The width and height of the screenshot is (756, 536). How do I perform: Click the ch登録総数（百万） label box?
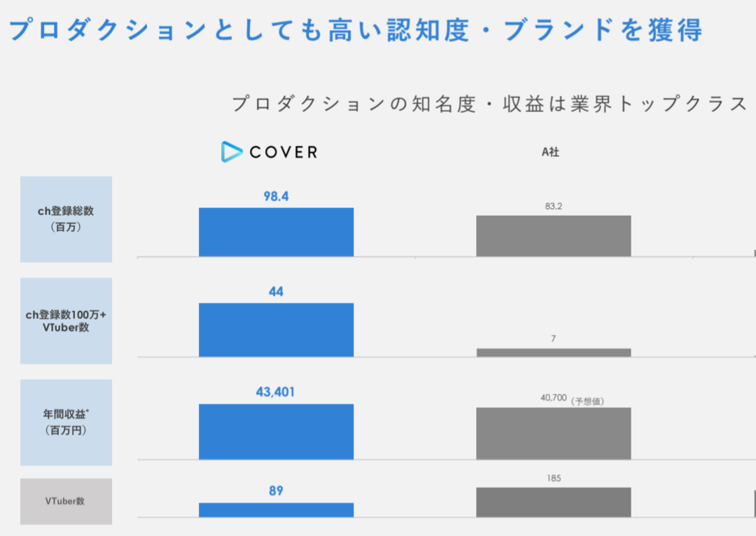click(x=66, y=219)
